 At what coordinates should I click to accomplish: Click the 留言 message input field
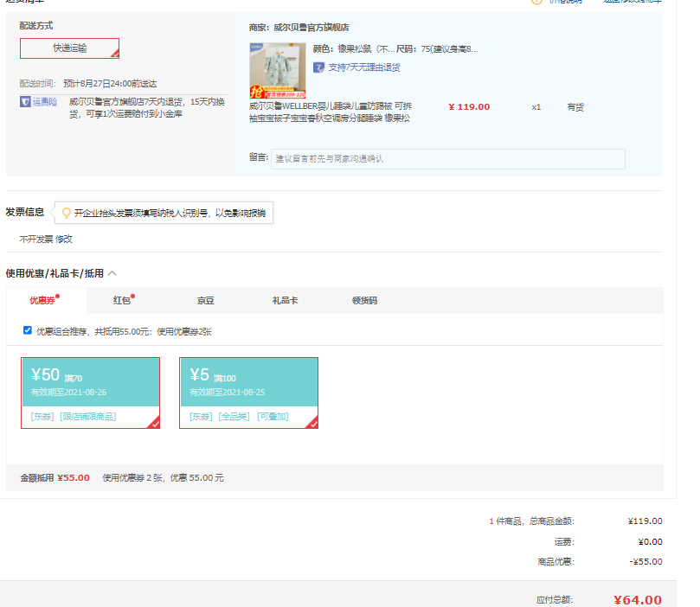447,159
